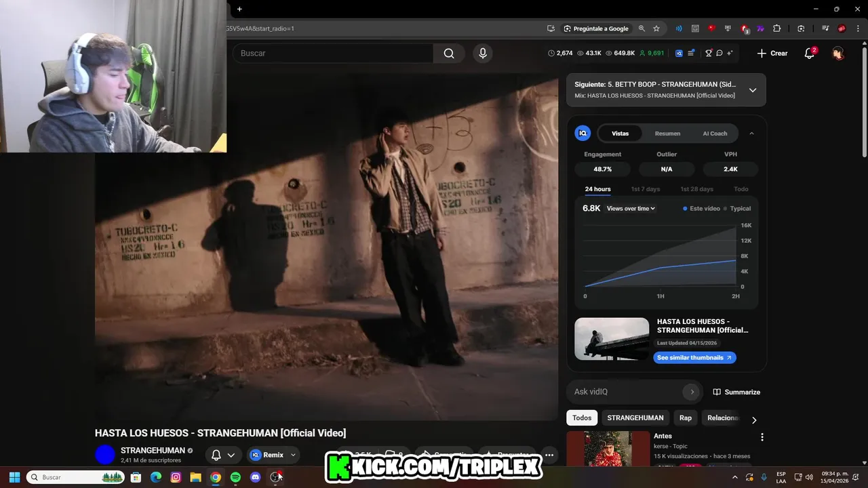Click the vidIQ logo icon in the YouTube header
The height and width of the screenshot is (488, 868).
coord(679,53)
